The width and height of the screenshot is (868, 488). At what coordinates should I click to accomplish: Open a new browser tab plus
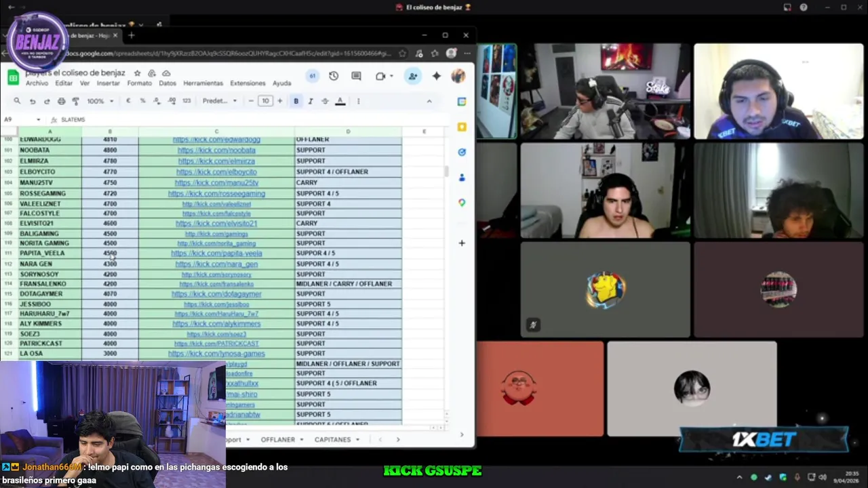pyautogui.click(x=131, y=35)
